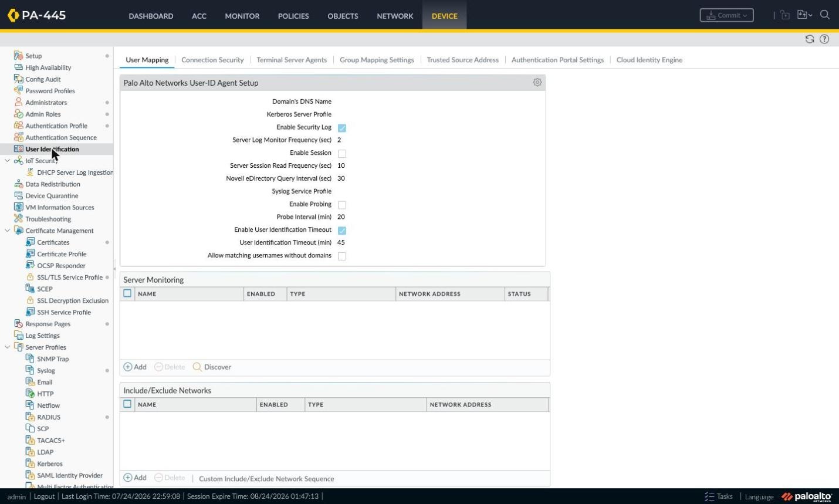Click the OCSP Responder icon
839x504 pixels.
click(30, 265)
